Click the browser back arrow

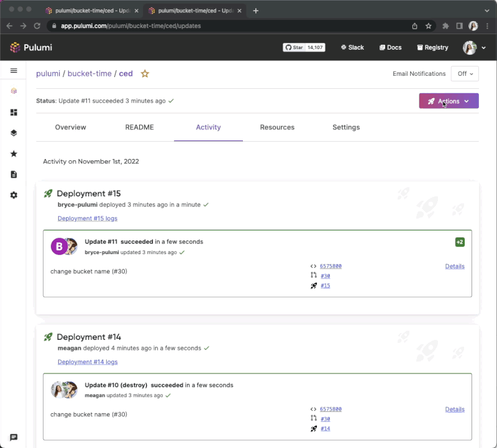(x=9, y=26)
